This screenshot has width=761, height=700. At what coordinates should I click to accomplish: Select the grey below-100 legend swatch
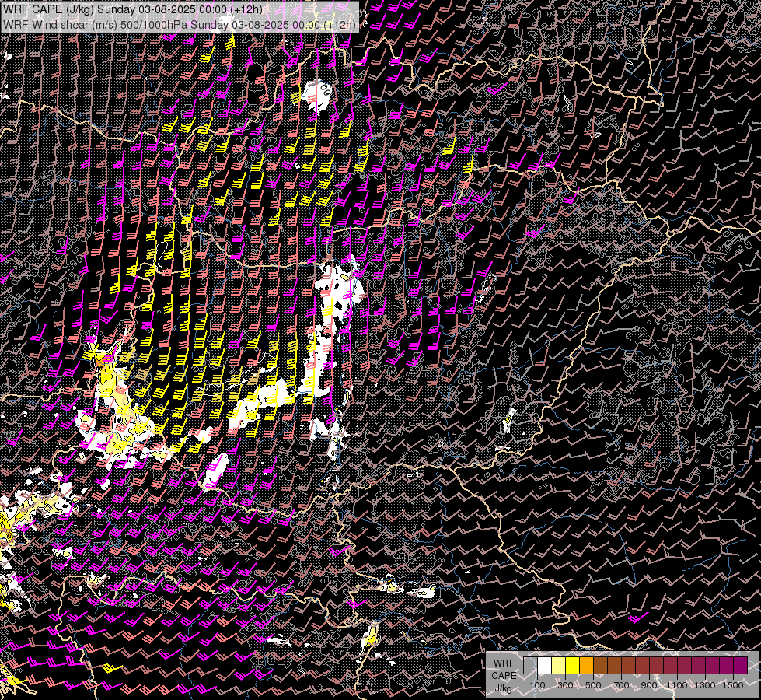[530, 666]
